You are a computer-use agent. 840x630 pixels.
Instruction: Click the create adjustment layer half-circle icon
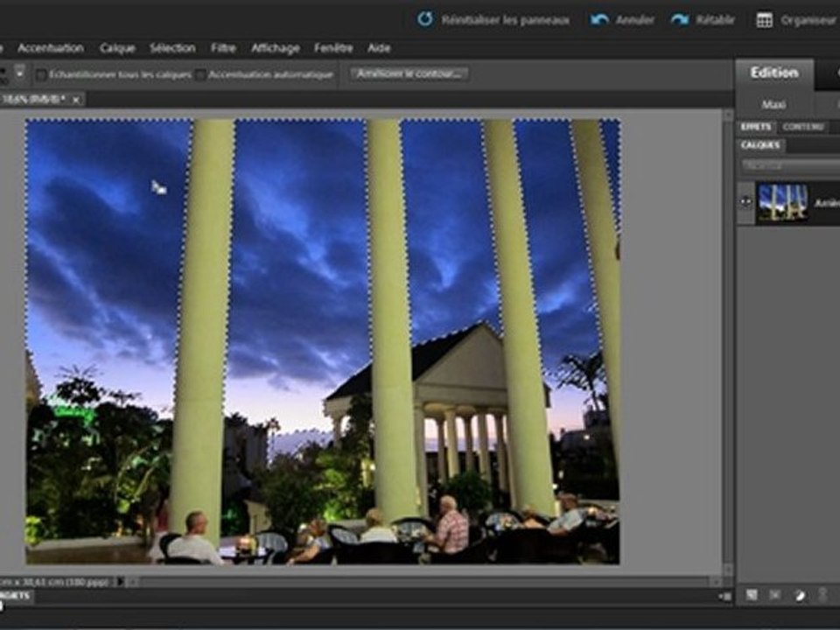tap(799, 595)
